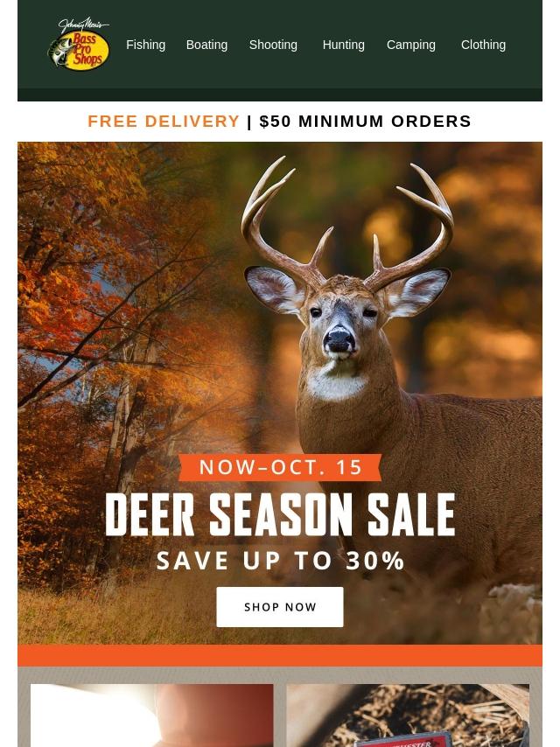The image size is (560, 747).
Task: Open the Boating category
Action: coord(206,45)
